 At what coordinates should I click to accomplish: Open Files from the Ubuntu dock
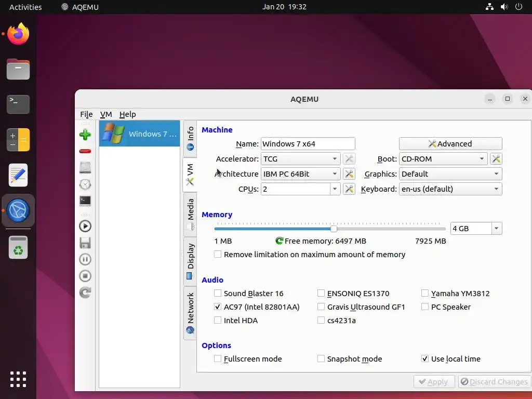coord(18,69)
